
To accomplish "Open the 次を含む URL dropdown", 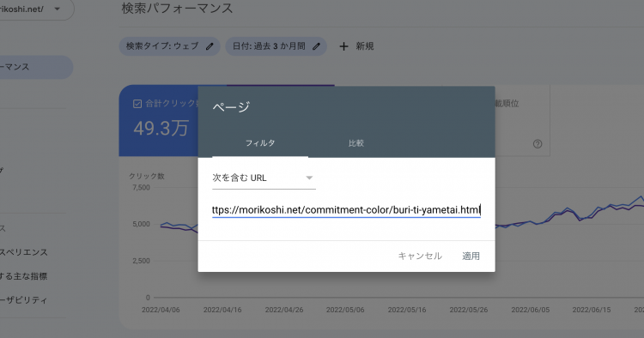I will (264, 178).
